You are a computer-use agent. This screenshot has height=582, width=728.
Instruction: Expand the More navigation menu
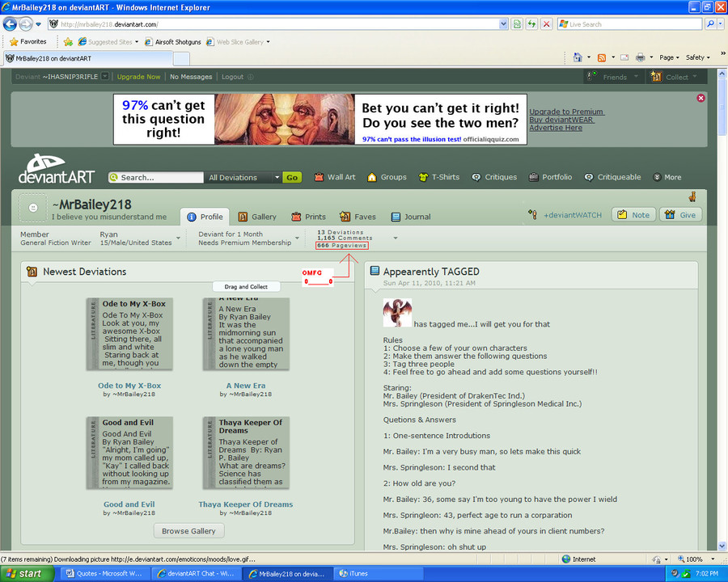pos(667,177)
